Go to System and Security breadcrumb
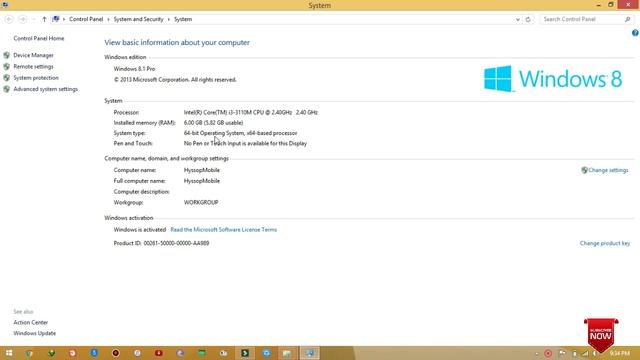 pyautogui.click(x=138, y=19)
